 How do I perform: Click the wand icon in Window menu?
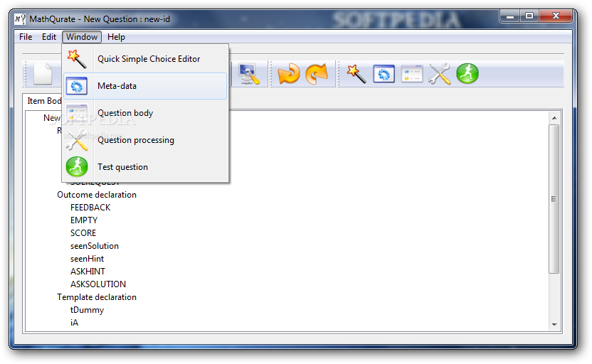coord(77,59)
